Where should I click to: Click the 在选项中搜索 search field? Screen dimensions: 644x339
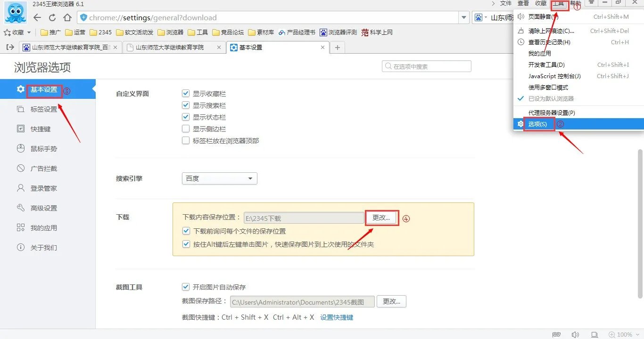[x=426, y=66]
